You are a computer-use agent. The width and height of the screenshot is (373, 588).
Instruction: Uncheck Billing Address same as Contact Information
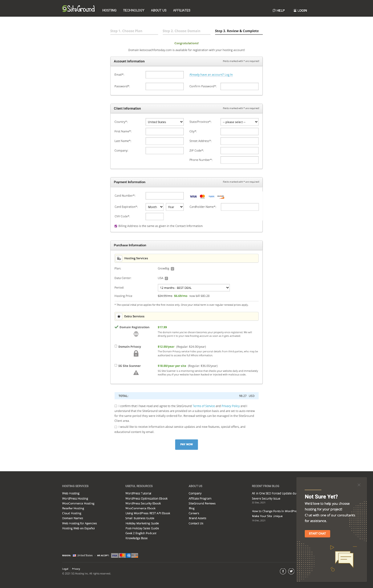pos(116,226)
